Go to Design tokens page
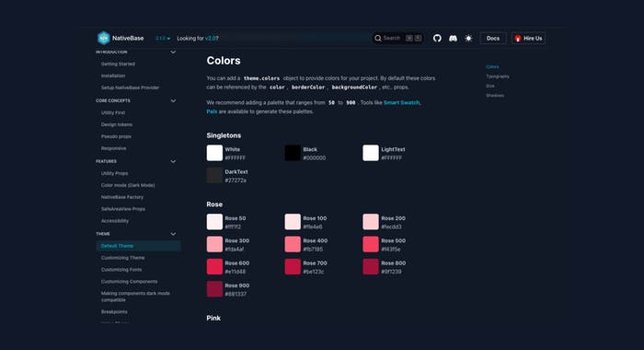The height and width of the screenshot is (350, 644). (117, 124)
